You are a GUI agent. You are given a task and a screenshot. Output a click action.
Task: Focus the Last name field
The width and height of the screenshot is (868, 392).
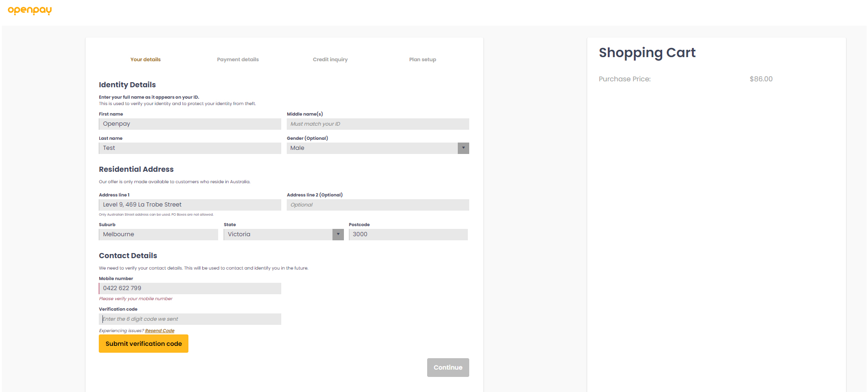190,148
